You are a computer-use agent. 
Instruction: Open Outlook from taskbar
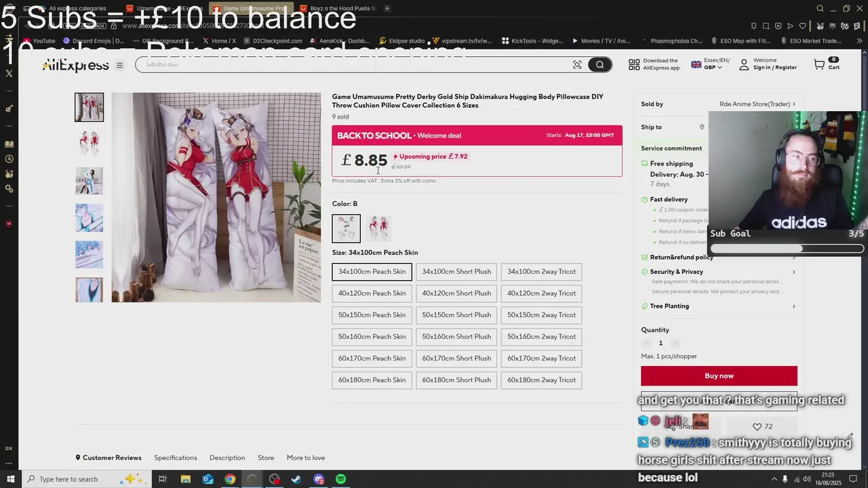pyautogui.click(x=208, y=479)
